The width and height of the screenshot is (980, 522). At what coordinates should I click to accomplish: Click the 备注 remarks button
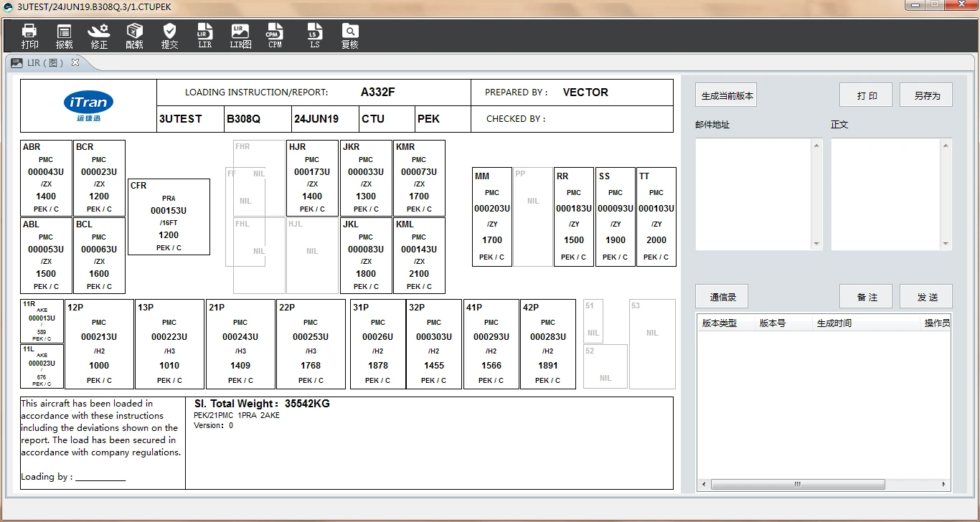(866, 295)
